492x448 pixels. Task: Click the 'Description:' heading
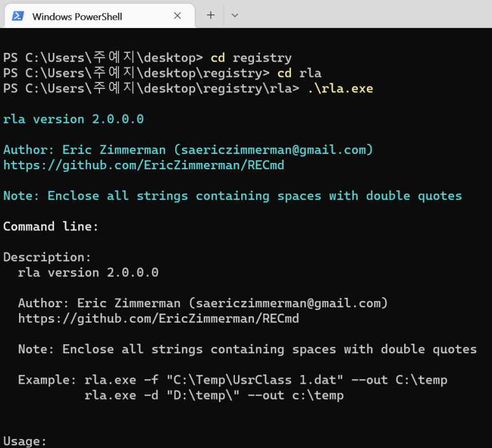[x=47, y=257]
